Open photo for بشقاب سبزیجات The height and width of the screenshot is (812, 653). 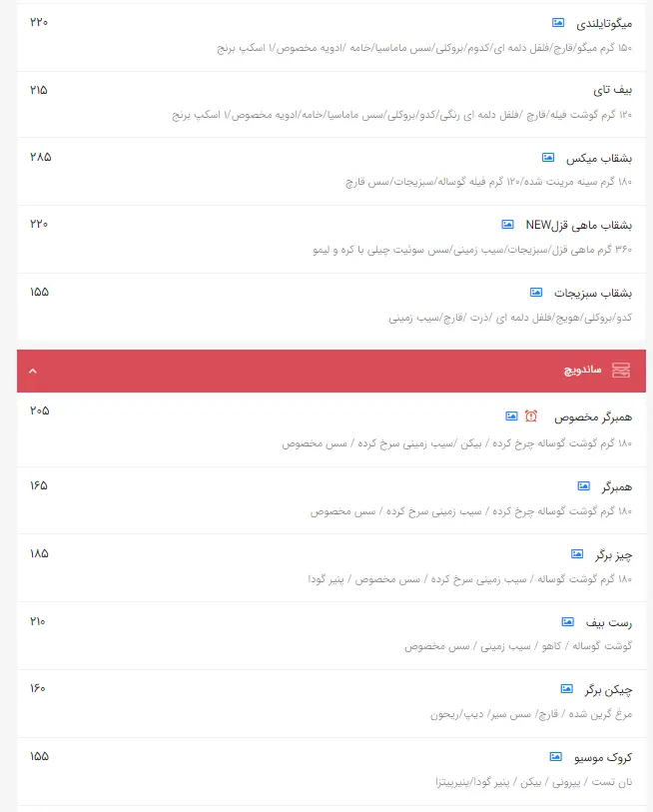pyautogui.click(x=533, y=292)
